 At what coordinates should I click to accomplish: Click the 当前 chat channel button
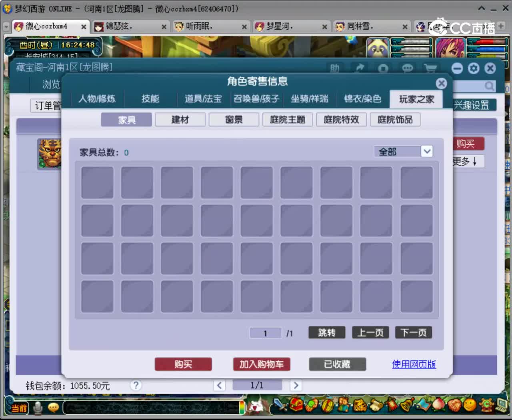(x=18, y=408)
